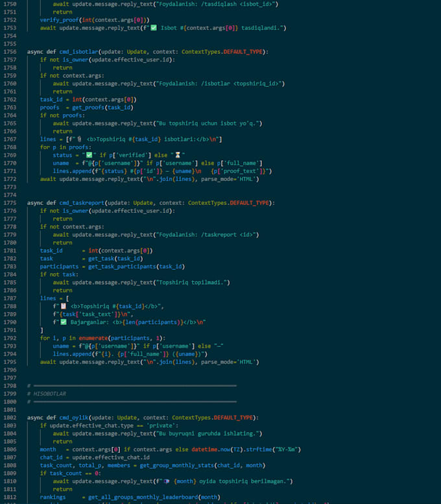Click "Bu buyruqni guruhda ishlating." string
Viewport: 441px width, 504px height.
coord(208,433)
